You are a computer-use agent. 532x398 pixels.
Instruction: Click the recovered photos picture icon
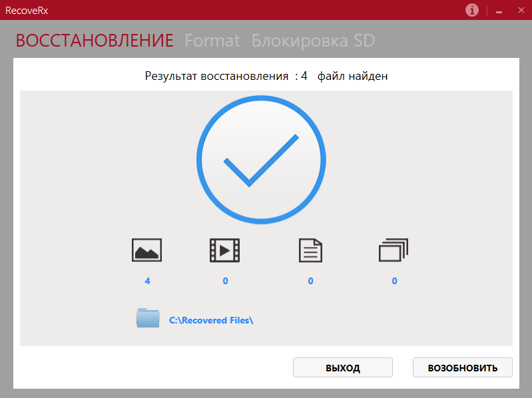(147, 250)
